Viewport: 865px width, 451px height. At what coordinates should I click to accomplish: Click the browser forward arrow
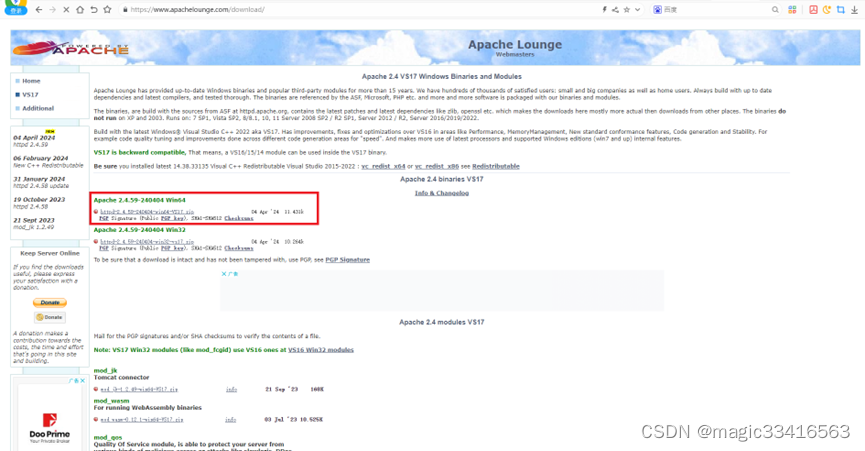52,9
